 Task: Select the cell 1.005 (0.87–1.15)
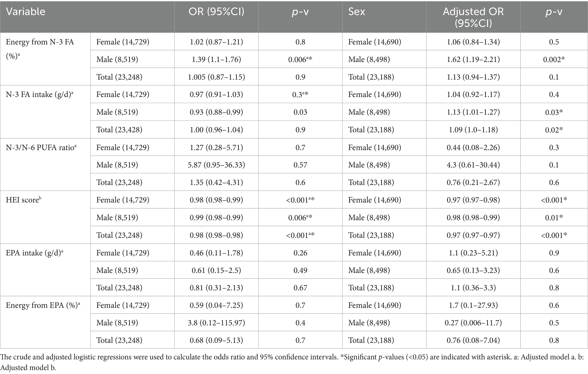point(216,77)
